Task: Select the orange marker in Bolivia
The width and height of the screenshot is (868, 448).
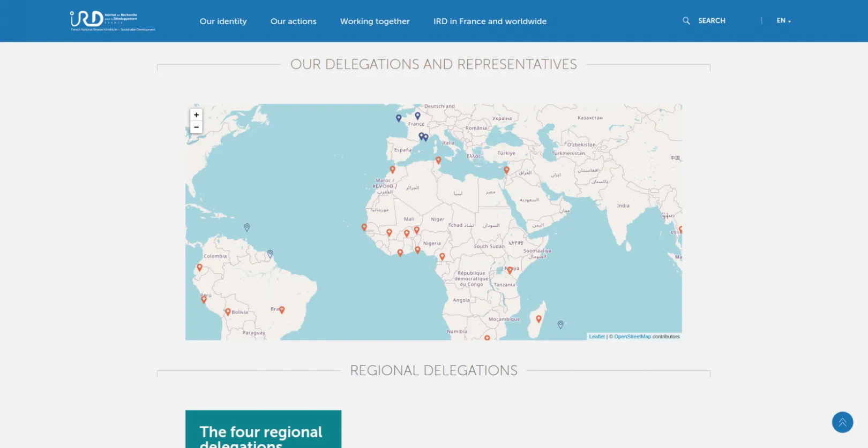Action: 228,312
